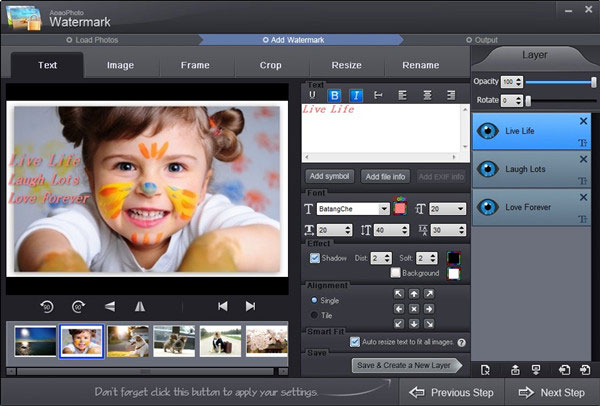Move selected layer up
The image size is (600, 406).
[x=515, y=370]
